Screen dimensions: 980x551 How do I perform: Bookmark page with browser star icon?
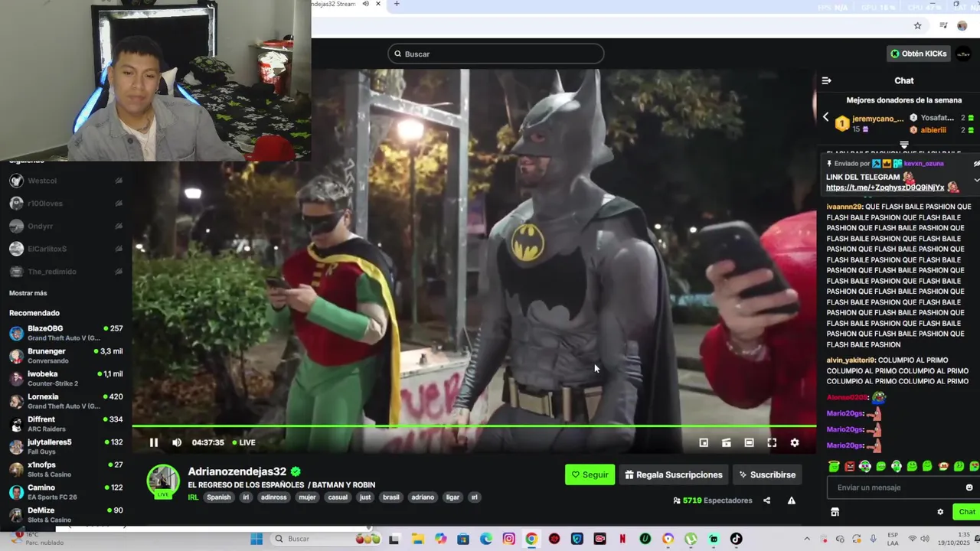point(917,26)
